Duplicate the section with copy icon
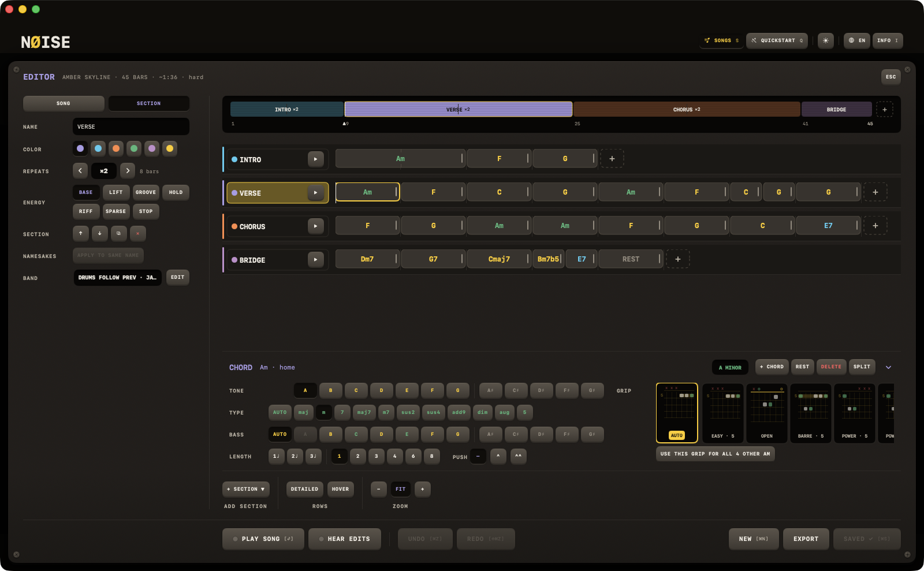Image resolution: width=924 pixels, height=571 pixels. pos(118,233)
